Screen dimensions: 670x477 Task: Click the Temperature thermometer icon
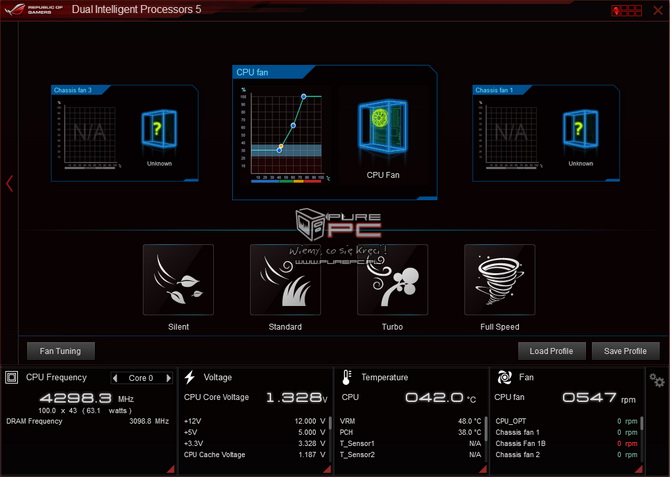347,377
